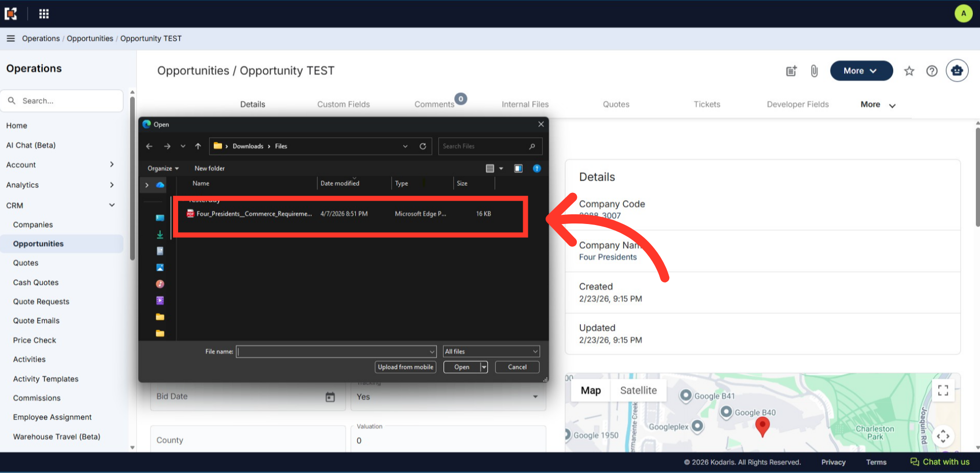Image resolution: width=980 pixels, height=473 pixels.
Task: Switch to the Tickets tab
Action: coord(707,105)
